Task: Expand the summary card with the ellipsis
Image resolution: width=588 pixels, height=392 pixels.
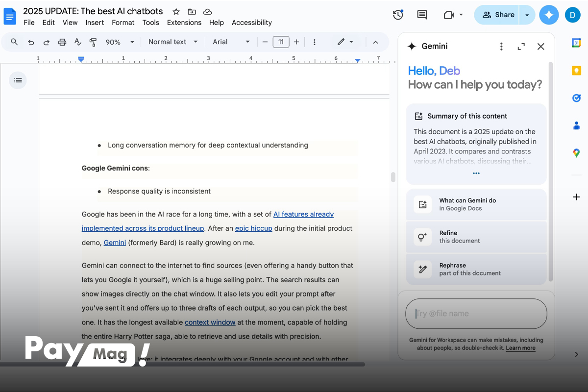Action: pyautogui.click(x=476, y=173)
